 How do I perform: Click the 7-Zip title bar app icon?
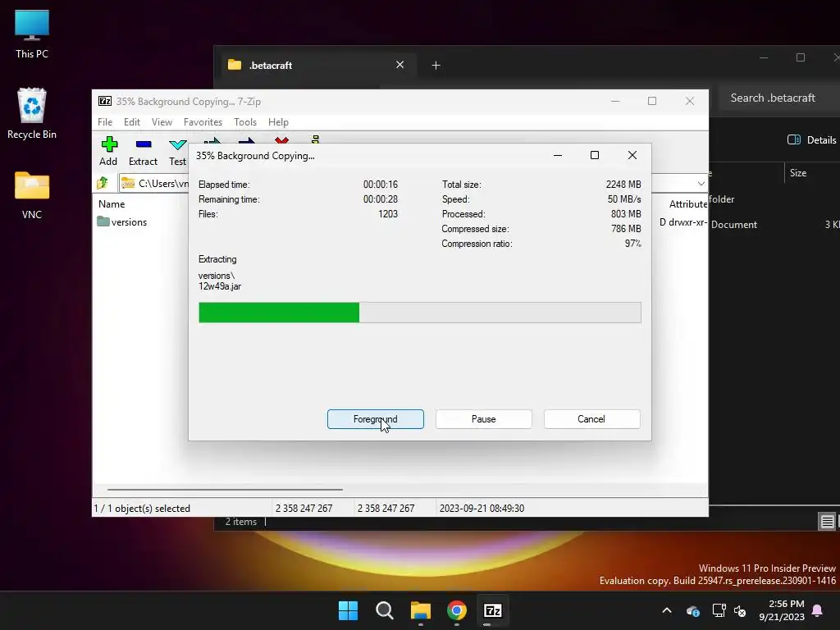tap(105, 101)
